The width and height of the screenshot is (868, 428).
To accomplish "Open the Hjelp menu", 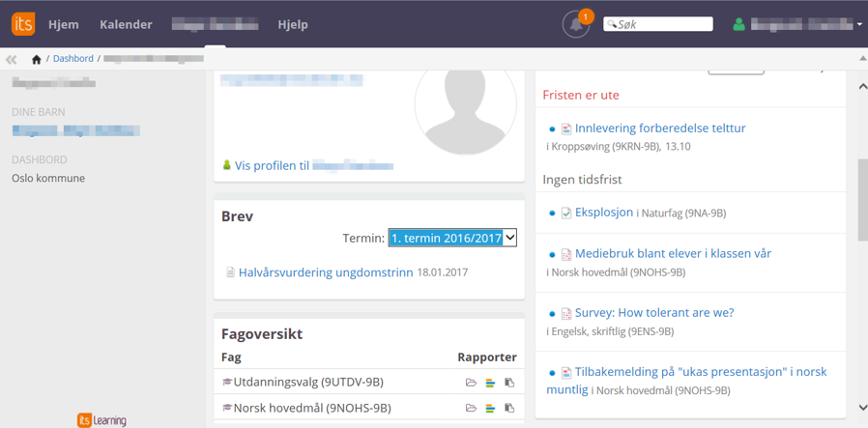I will click(x=292, y=24).
